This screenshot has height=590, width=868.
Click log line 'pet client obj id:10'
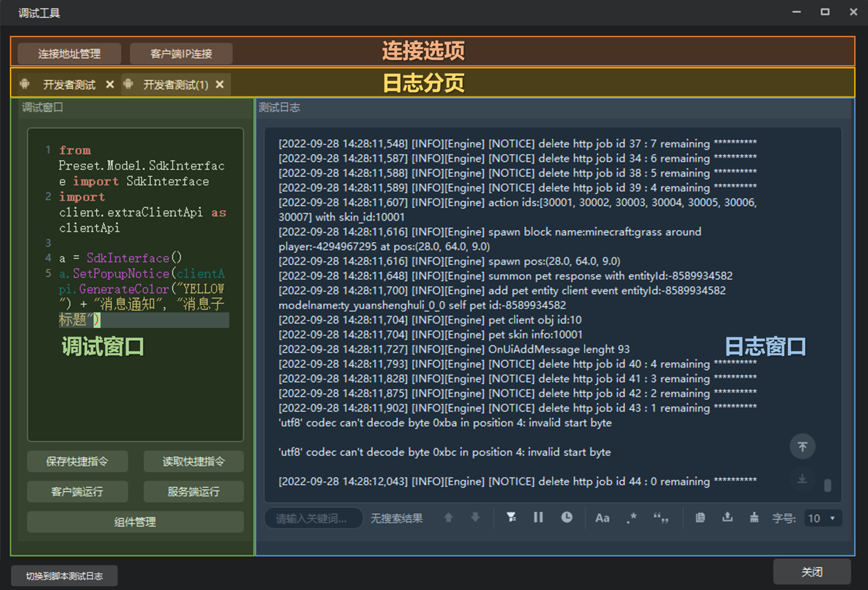click(430, 320)
